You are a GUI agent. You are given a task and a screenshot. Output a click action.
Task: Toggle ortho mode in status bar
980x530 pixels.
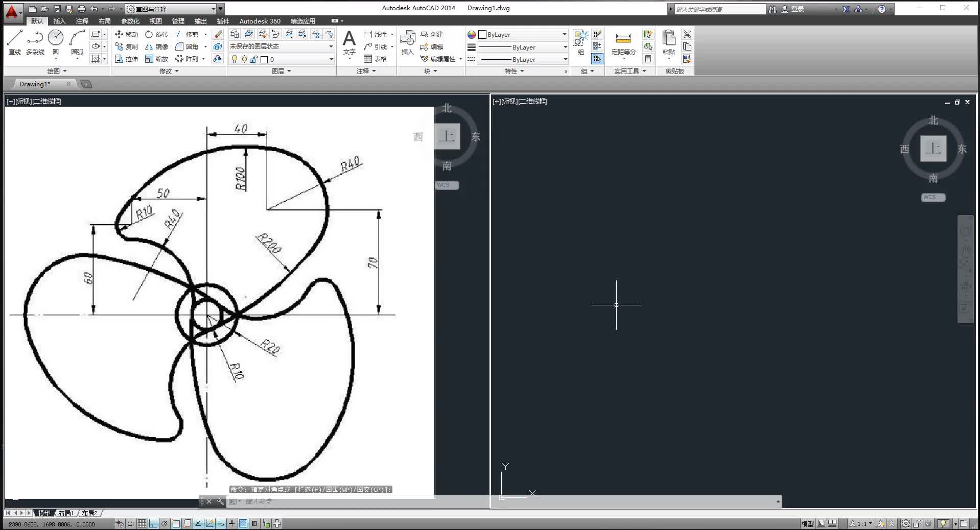153,523
